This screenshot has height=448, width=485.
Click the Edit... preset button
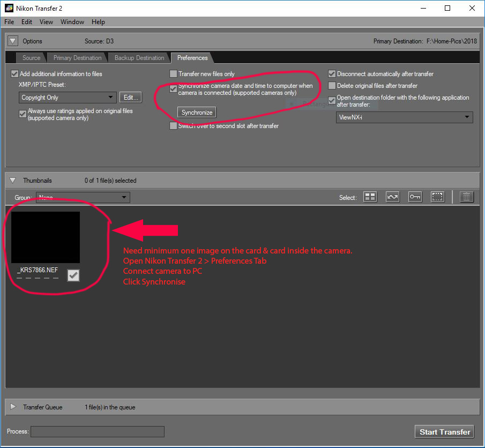pyautogui.click(x=131, y=98)
